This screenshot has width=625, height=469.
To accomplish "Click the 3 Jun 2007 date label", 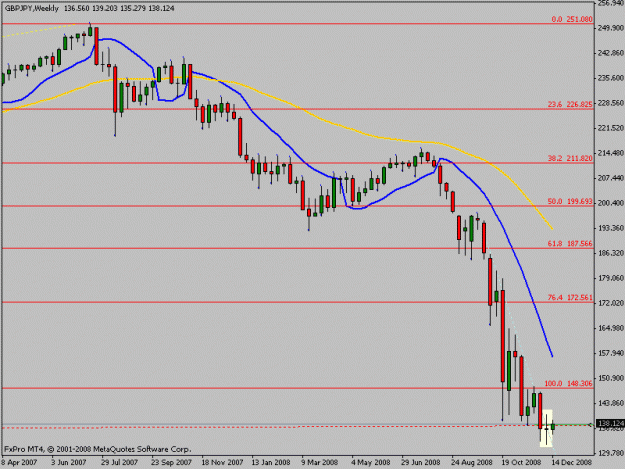I will (x=69, y=463).
